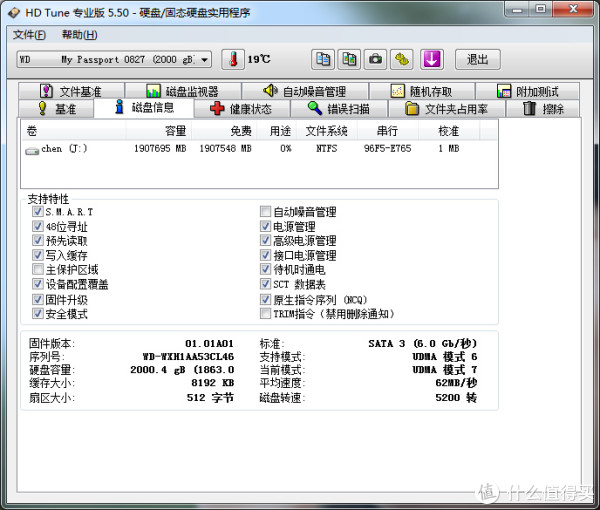Click serial number WD-WXH1AA53CL46
The height and width of the screenshot is (510, 600).
click(x=188, y=357)
